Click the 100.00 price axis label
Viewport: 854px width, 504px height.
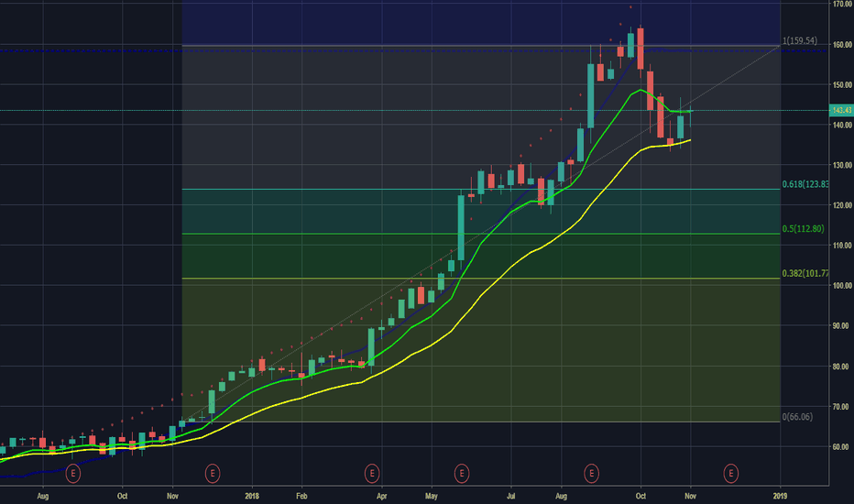click(842, 286)
